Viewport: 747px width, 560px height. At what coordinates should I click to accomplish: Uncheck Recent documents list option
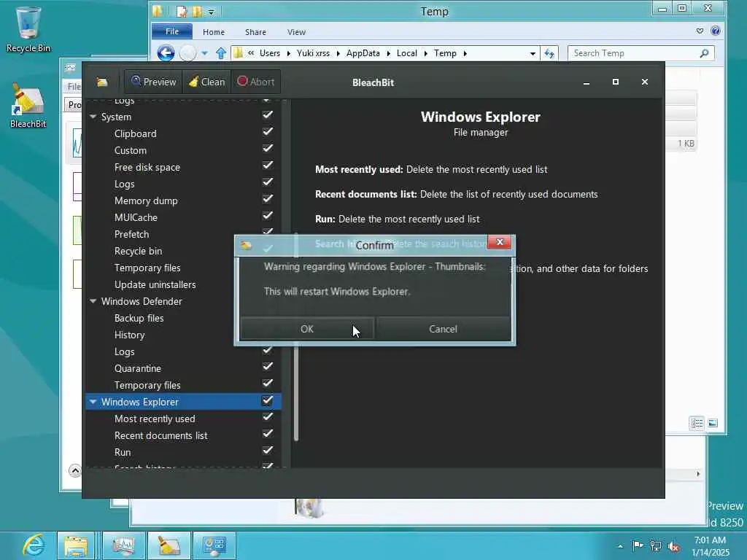click(268, 433)
